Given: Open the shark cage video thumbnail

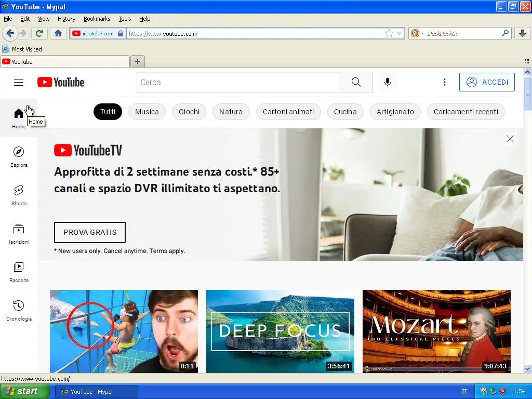Looking at the screenshot, I should click(124, 331).
